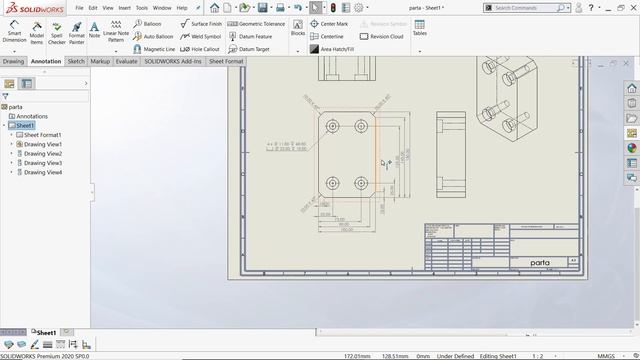
Task: Open the Linear Note Pattern tool
Action: [x=116, y=31]
